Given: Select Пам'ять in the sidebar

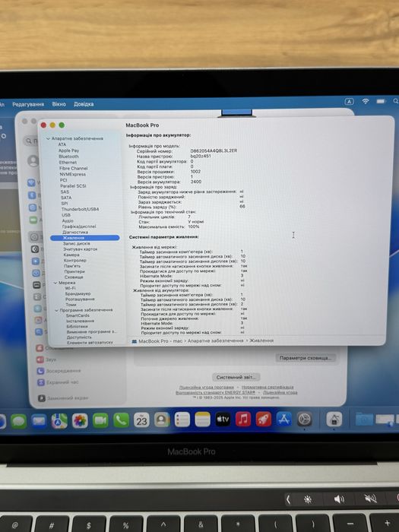Looking at the screenshot, I should pyautogui.click(x=72, y=266).
